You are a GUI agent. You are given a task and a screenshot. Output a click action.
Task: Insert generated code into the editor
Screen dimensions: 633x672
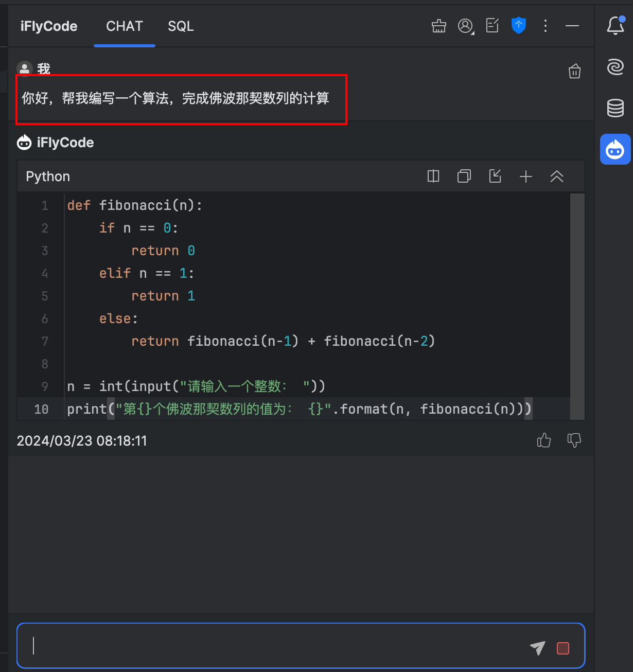pyautogui.click(x=495, y=176)
